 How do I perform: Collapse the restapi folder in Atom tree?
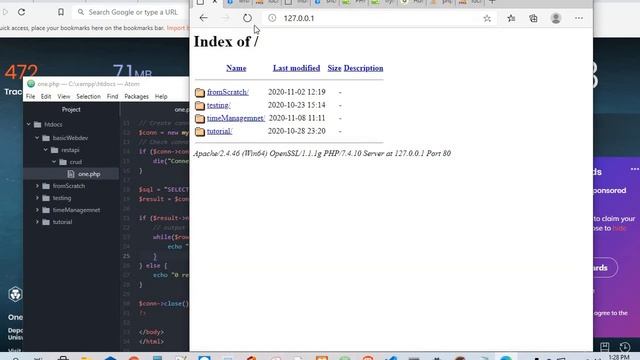coord(45,150)
